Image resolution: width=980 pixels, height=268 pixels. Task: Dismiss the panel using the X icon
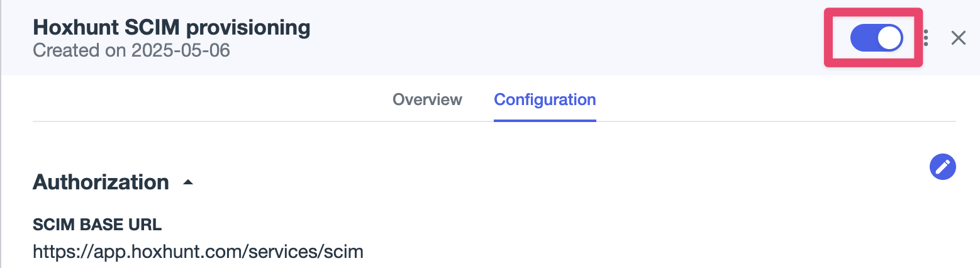[x=958, y=38]
